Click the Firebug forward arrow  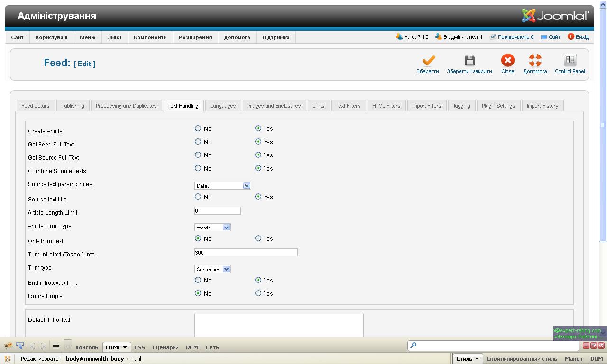tap(43, 346)
